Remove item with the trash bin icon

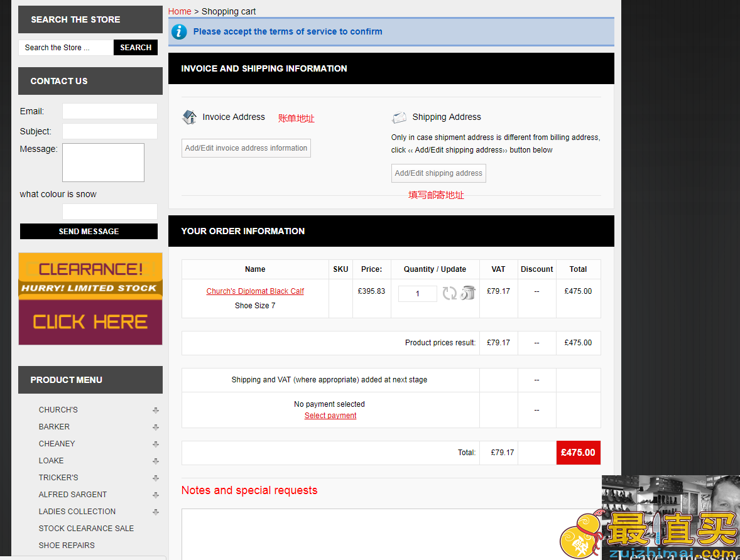click(468, 293)
